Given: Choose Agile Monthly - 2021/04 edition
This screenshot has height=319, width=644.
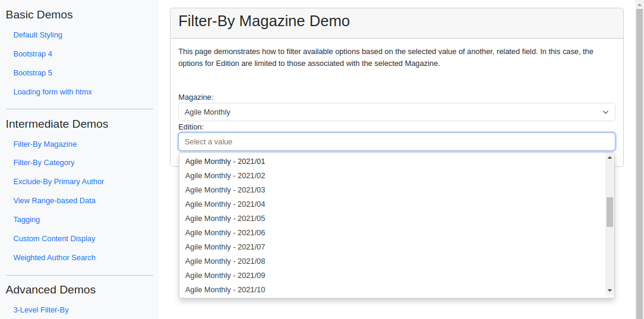Looking at the screenshot, I should pyautogui.click(x=393, y=204).
